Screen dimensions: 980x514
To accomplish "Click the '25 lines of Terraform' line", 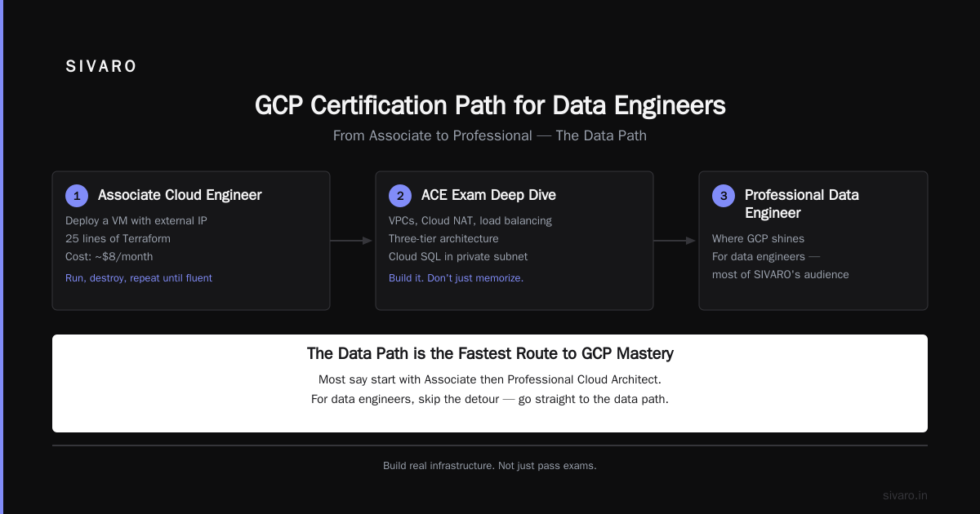I will (118, 238).
